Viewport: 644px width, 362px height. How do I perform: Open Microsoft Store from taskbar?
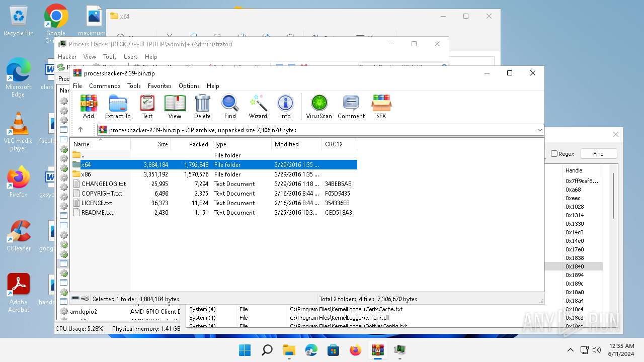click(333, 350)
